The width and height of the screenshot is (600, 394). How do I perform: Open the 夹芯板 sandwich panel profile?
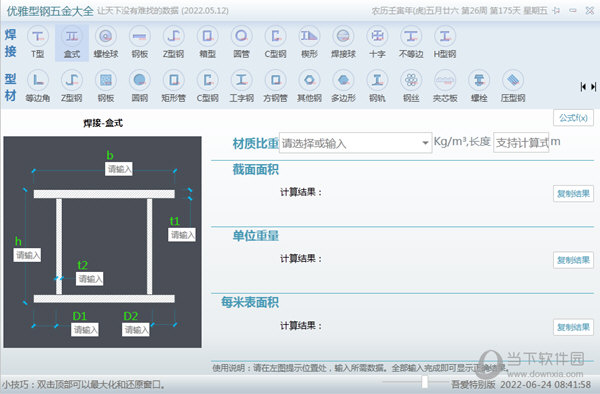(x=445, y=86)
